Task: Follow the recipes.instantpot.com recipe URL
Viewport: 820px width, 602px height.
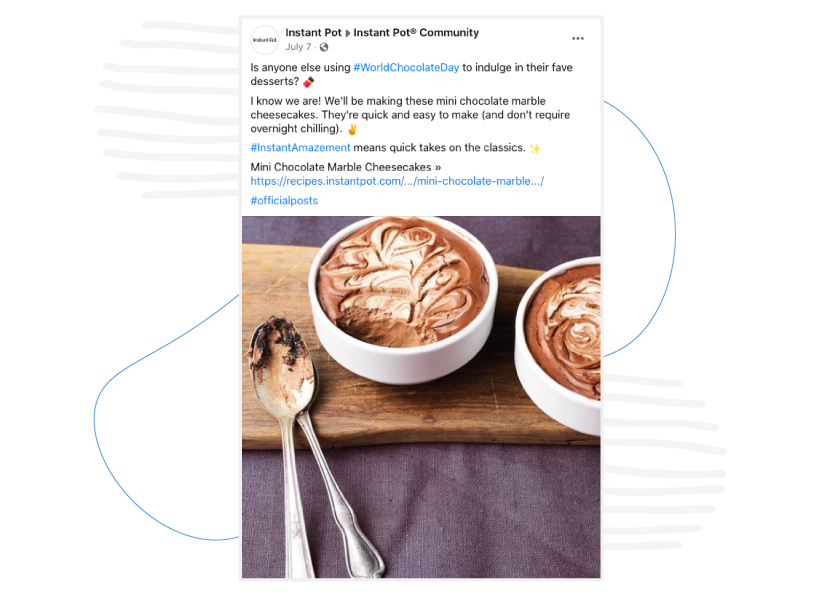Action: [397, 181]
